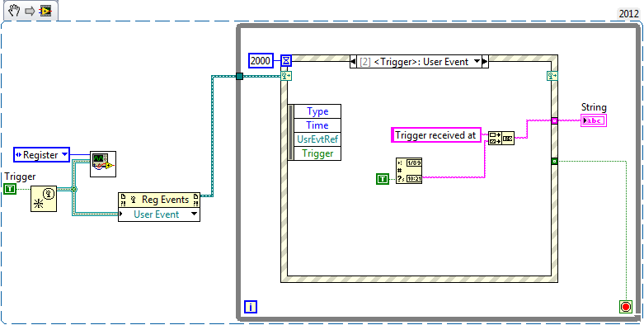Image resolution: width=644 pixels, height=325 pixels.
Task: Click the loop stop condition terminal
Action: pos(626,307)
